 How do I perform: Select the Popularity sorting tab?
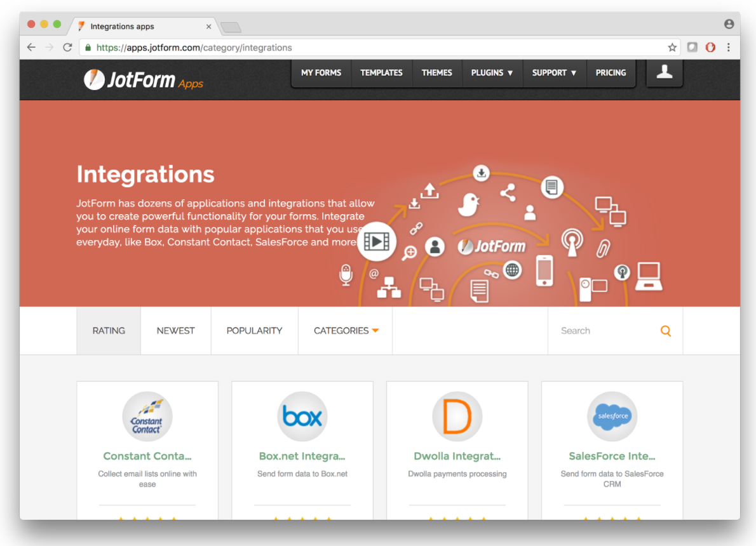tap(254, 331)
